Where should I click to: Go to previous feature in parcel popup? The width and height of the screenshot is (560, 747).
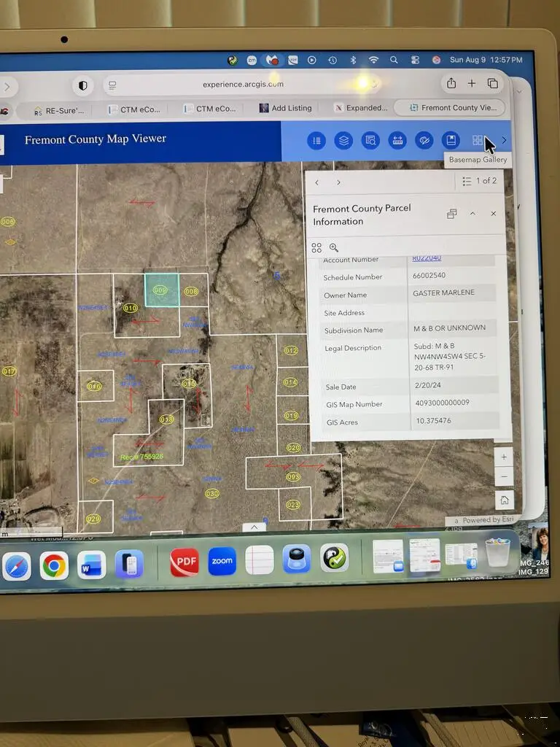pos(316,182)
